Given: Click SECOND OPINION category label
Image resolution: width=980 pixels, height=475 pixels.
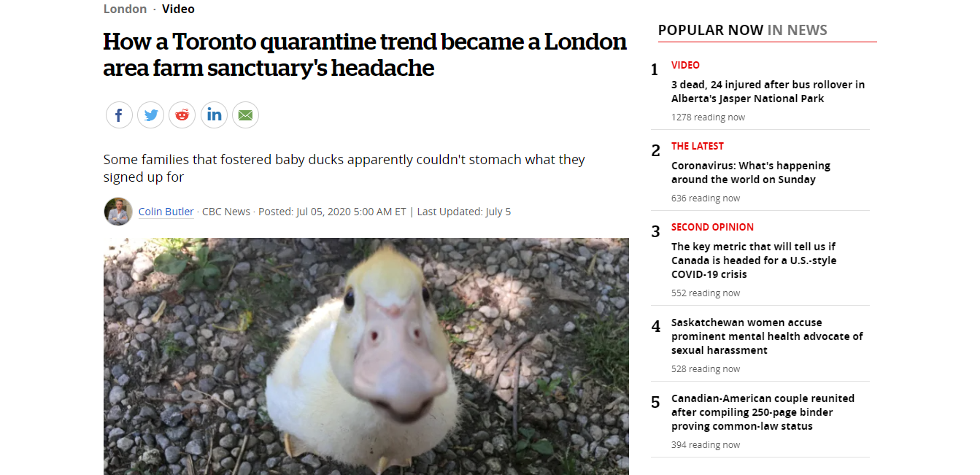Looking at the screenshot, I should point(712,227).
